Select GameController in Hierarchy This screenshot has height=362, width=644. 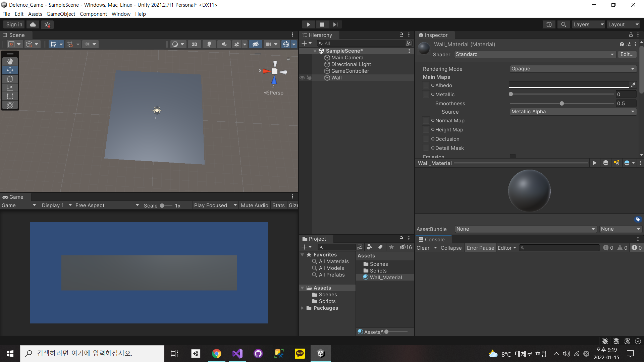point(350,71)
